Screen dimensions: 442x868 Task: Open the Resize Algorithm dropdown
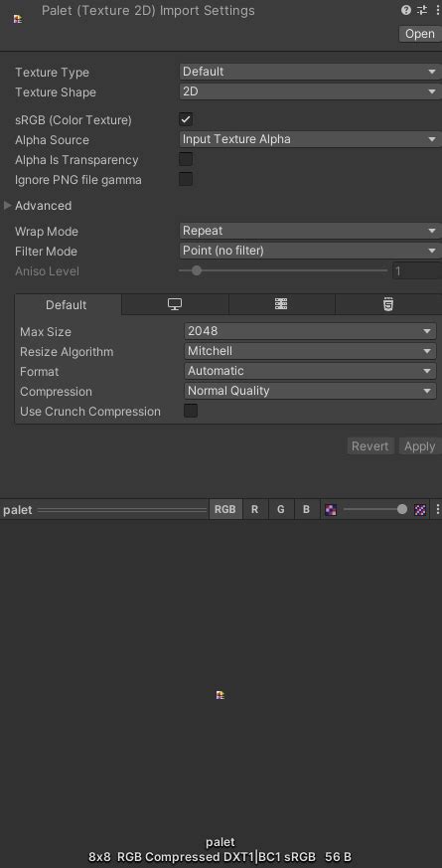310,351
